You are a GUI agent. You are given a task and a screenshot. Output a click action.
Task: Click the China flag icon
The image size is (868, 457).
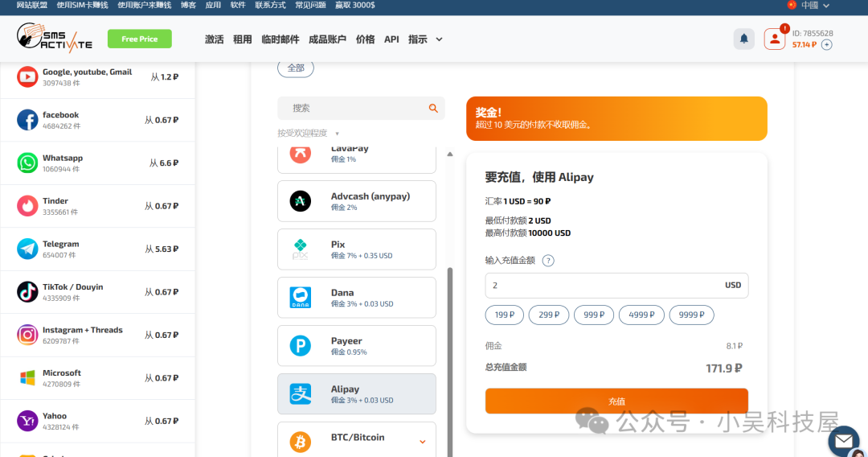coord(792,5)
